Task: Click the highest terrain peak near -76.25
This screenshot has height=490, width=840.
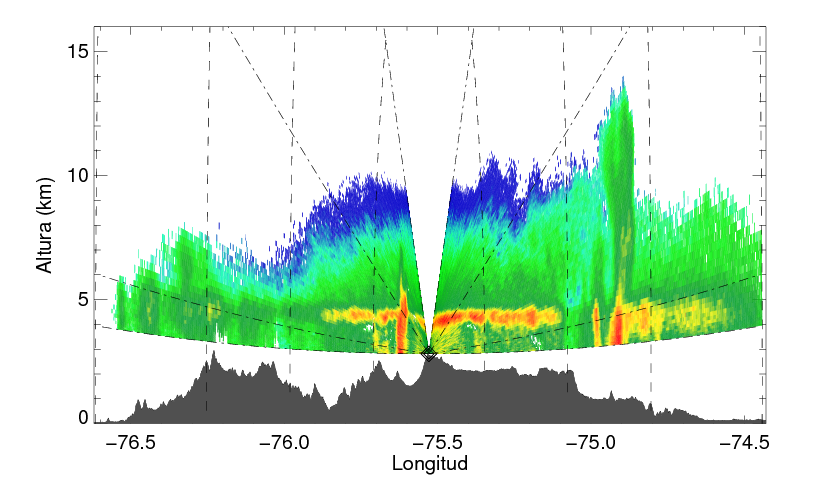Action: [213, 356]
